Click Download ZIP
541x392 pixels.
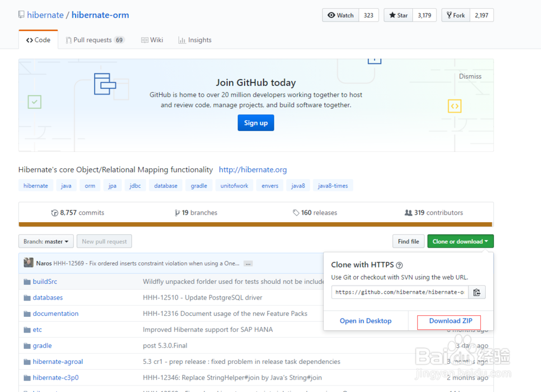pyautogui.click(x=451, y=321)
